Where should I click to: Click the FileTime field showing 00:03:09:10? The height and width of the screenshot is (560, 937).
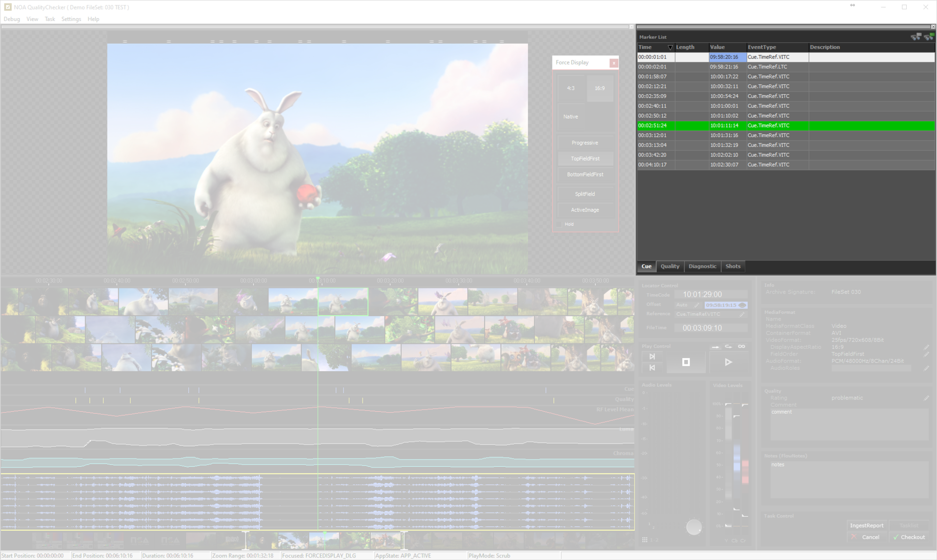711,328
